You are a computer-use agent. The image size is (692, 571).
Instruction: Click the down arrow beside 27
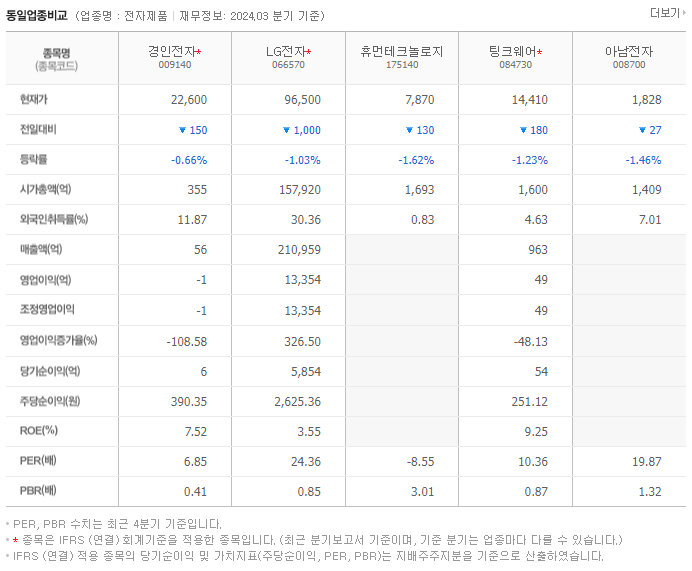(x=643, y=130)
